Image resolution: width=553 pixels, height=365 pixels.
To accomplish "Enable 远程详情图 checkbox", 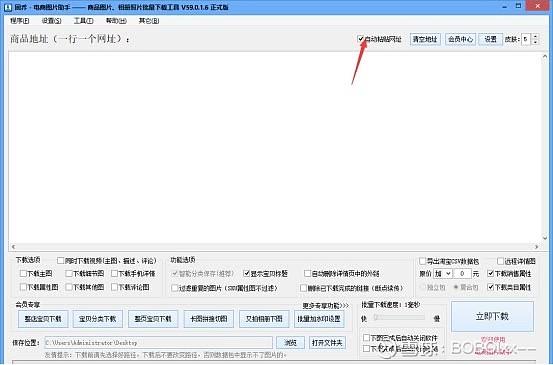I will (500, 261).
